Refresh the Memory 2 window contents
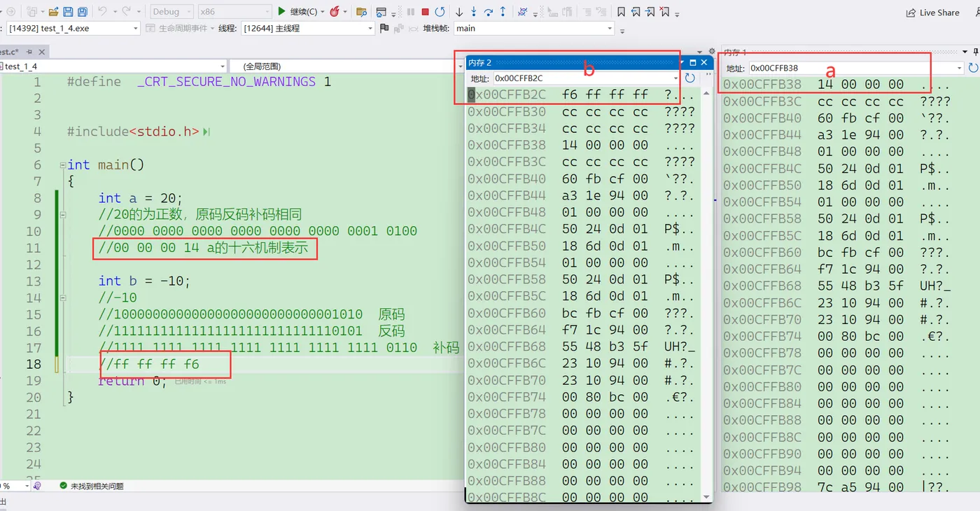980x511 pixels. click(x=690, y=78)
